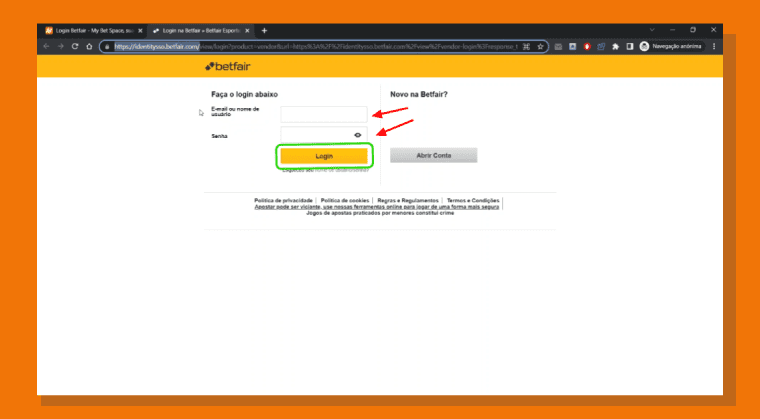Open the blue square extension icon
This screenshot has width=760, height=419.
pyautogui.click(x=572, y=47)
